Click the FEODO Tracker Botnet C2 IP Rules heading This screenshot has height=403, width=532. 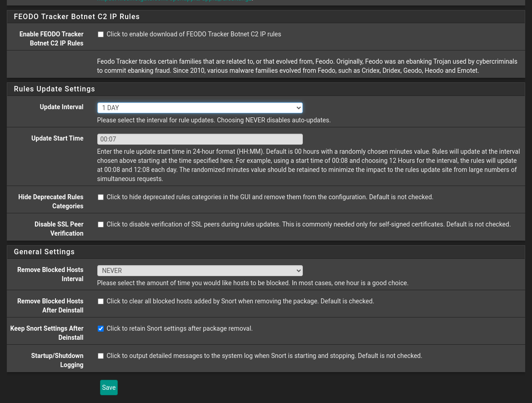77,17
